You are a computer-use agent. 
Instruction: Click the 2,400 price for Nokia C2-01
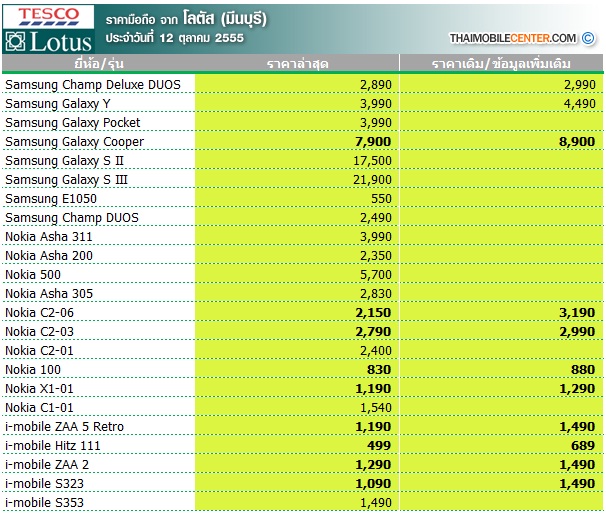pos(376,350)
